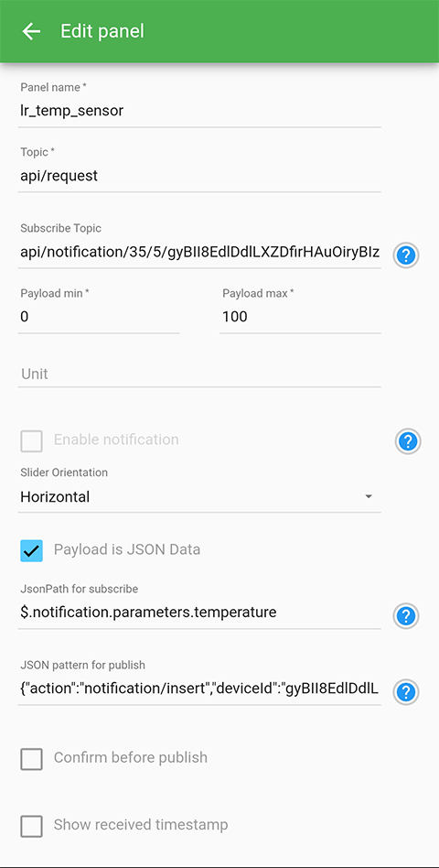Open help for JSON pattern for publish
This screenshot has width=439, height=868.
tap(406, 692)
